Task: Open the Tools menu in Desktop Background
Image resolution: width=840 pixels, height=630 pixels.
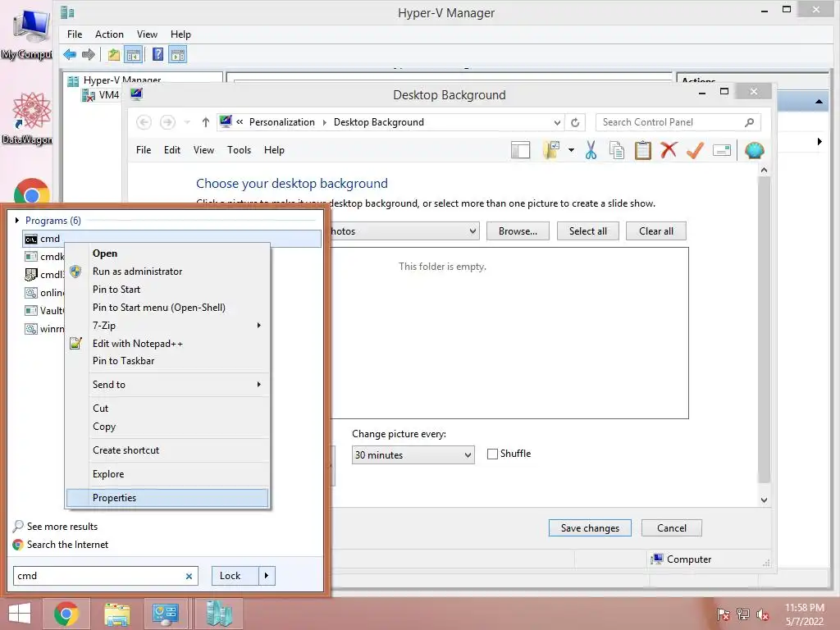Action: pos(239,150)
